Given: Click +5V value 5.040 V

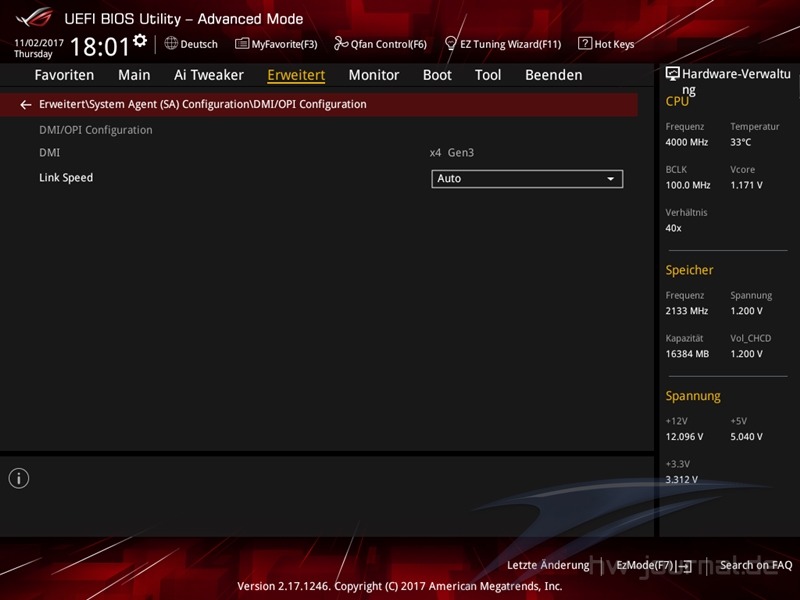Looking at the screenshot, I should 746,437.
